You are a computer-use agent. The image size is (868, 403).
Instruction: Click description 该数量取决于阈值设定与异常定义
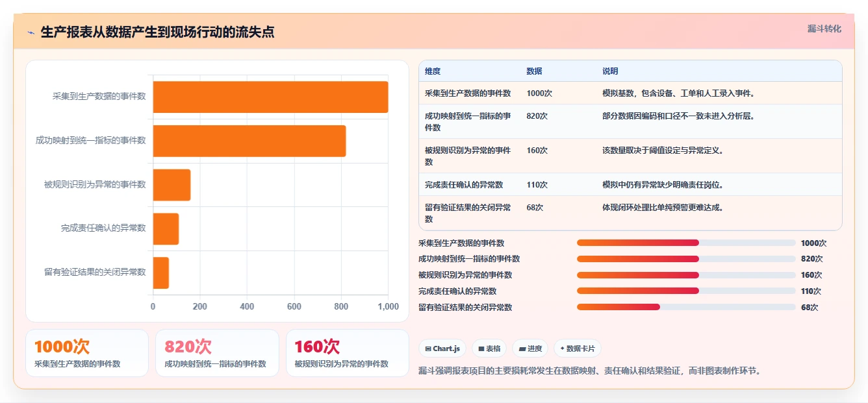point(663,151)
